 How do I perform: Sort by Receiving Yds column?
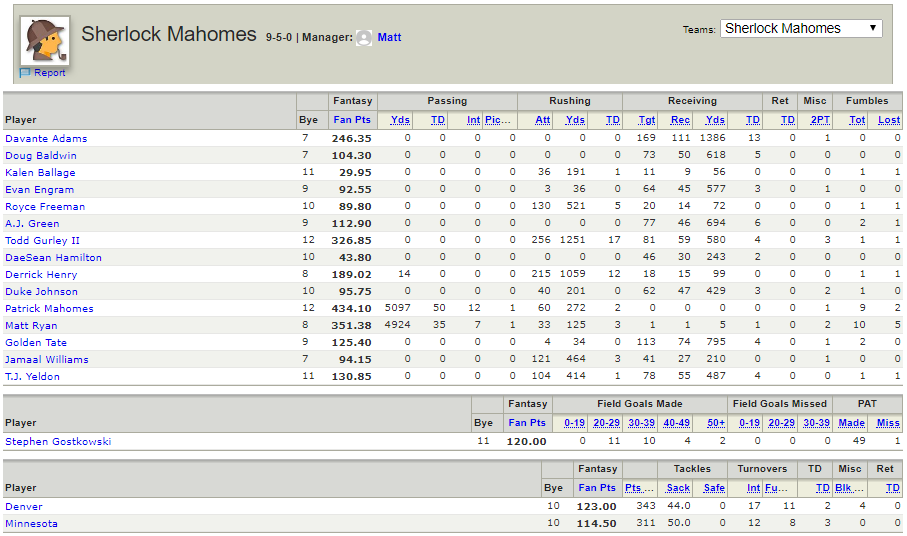(715, 120)
